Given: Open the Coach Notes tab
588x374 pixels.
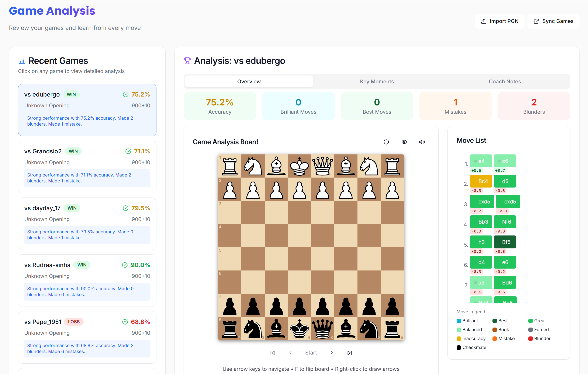Looking at the screenshot, I should click(505, 81).
